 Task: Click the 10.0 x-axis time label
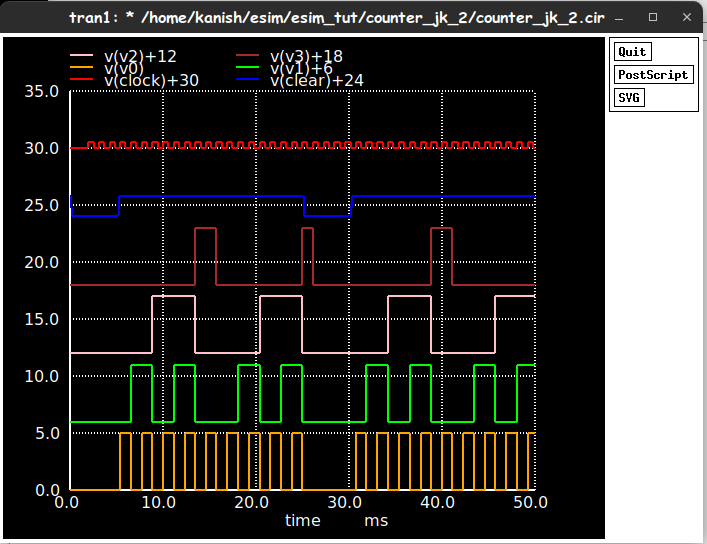159,503
